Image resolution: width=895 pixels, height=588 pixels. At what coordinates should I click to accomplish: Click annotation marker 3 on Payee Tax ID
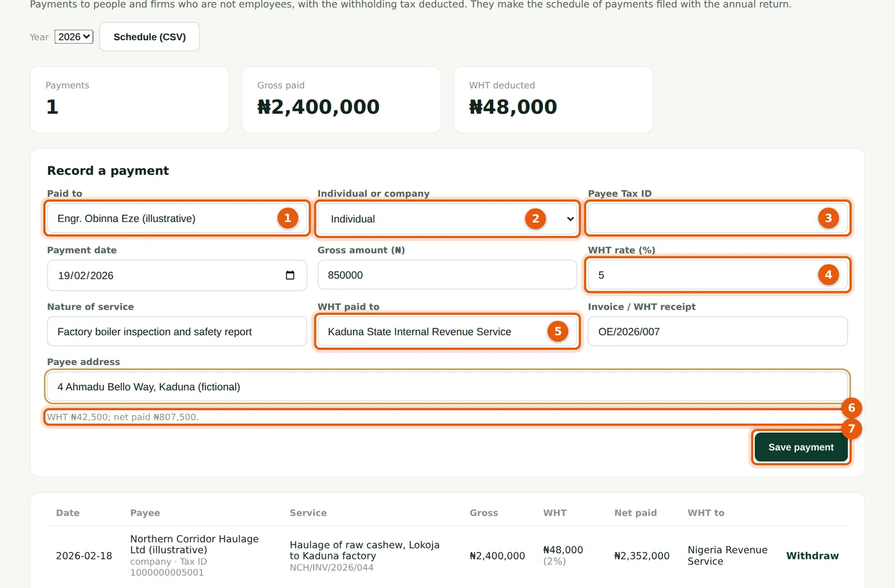pyautogui.click(x=828, y=218)
